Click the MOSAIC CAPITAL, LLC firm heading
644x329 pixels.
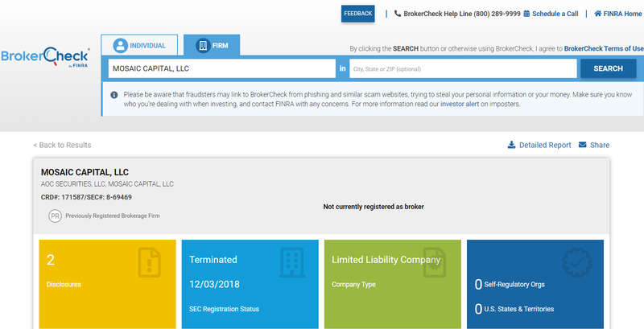[x=85, y=172]
